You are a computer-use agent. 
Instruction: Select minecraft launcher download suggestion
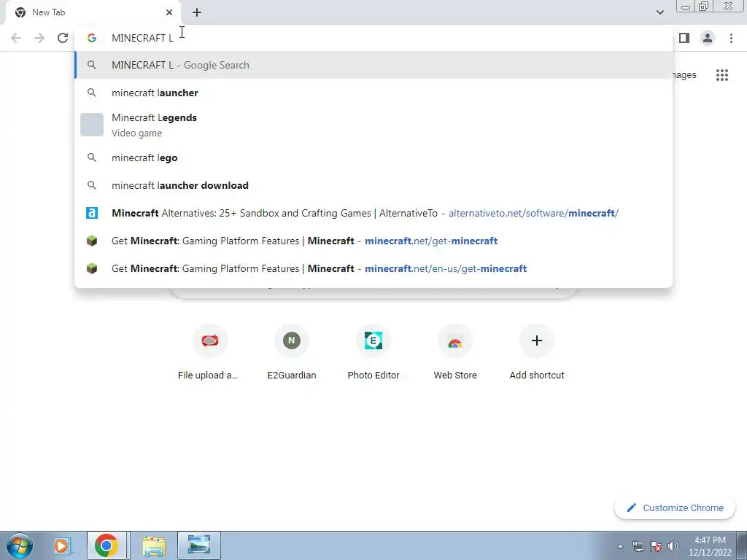[x=373, y=185]
